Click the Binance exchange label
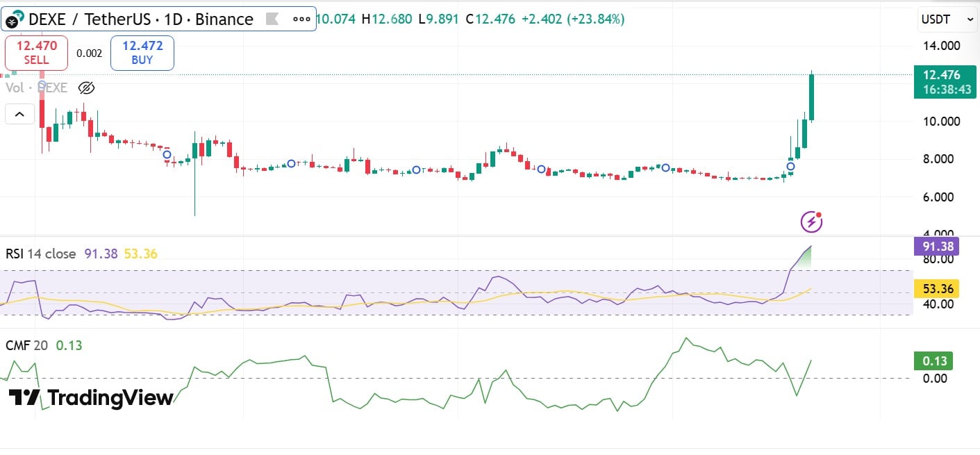The width and height of the screenshot is (980, 455). click(223, 19)
